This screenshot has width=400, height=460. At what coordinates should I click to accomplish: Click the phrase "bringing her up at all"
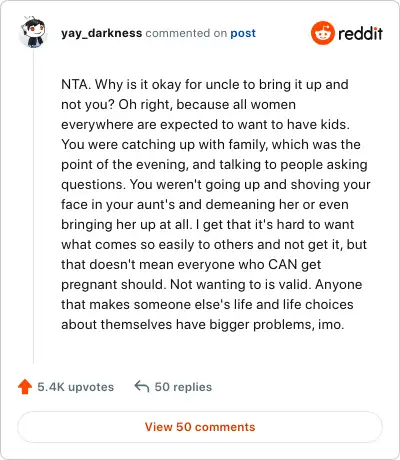pos(127,225)
